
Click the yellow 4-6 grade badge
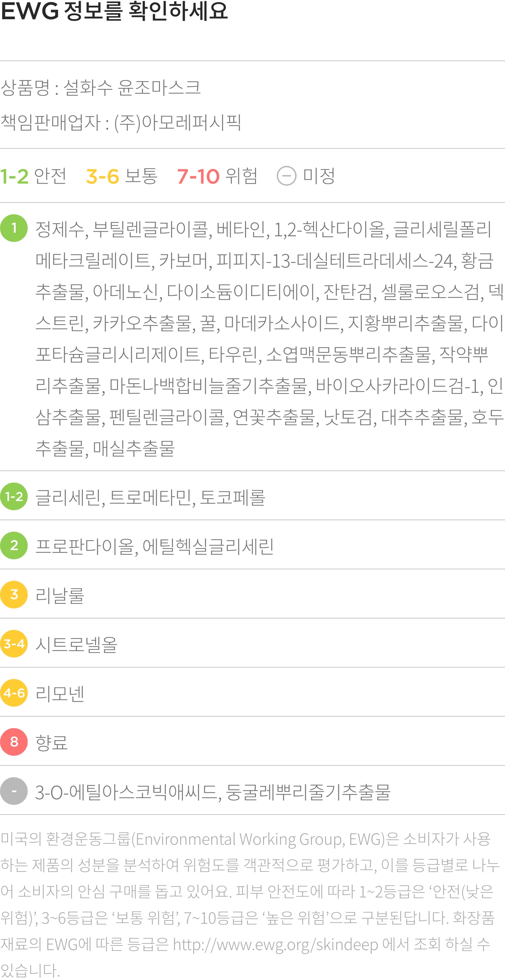tap(14, 693)
